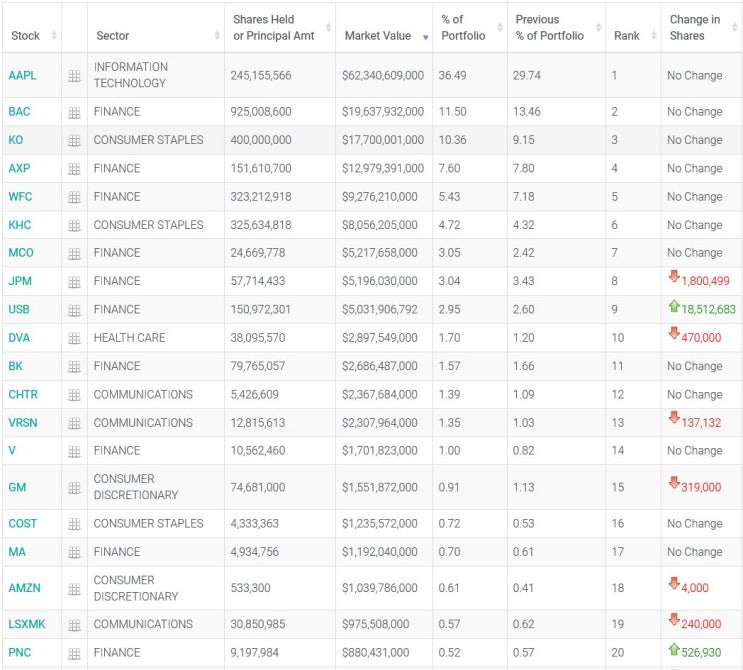
Task: Click the green up arrow for USB
Action: 674,306
